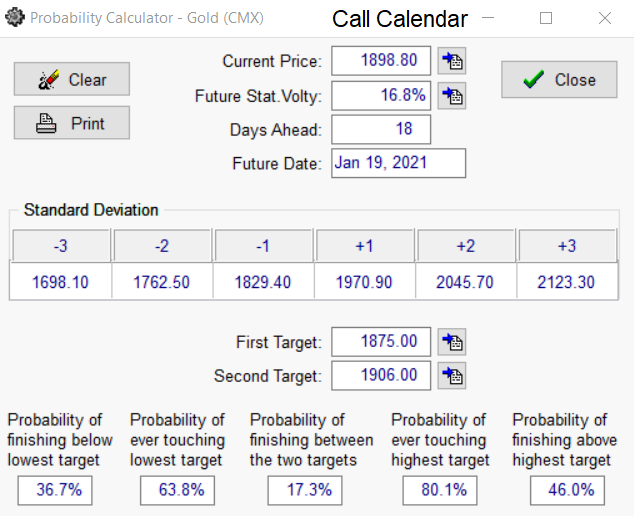This screenshot has height=516, width=634.
Task: Click the Standard Deviation group label
Action: coord(91,210)
